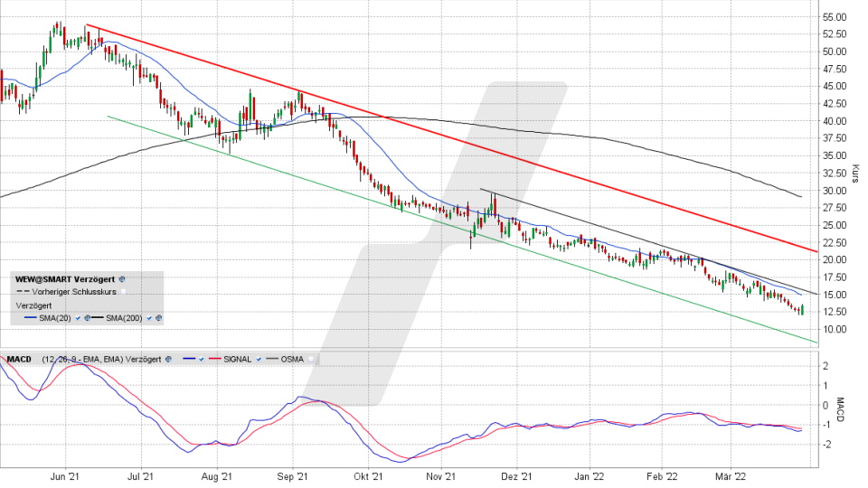
Task: Select SMA(200) legend label
Action: point(124,318)
